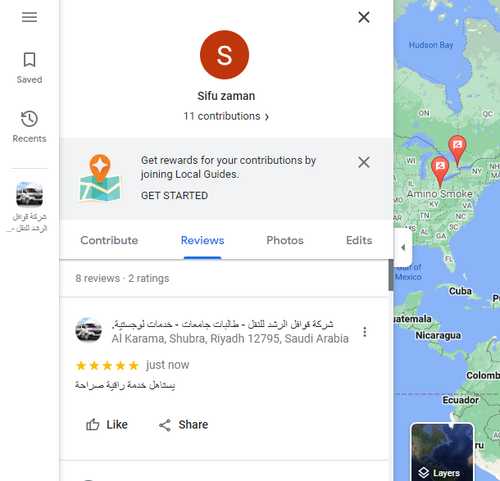This screenshot has height=481, width=500.
Task: Click the '8 reviews · 2 ratings' text
Action: [122, 278]
